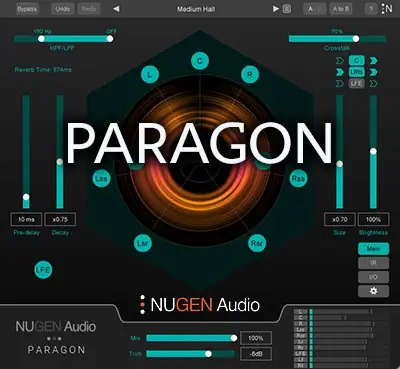This screenshot has height=369, width=400.
Task: Click the Decay vertical slider handle
Action: pos(60,162)
